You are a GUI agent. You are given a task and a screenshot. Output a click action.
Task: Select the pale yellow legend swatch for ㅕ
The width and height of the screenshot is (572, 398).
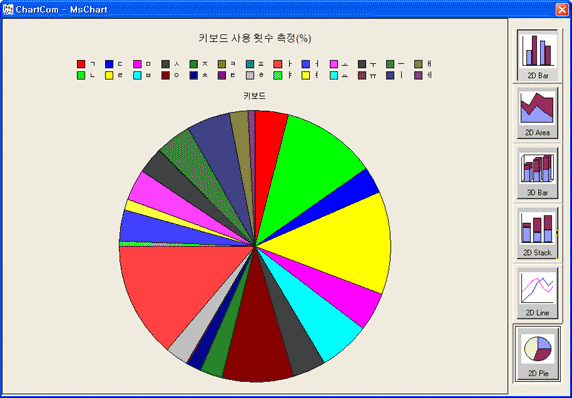pos(306,76)
